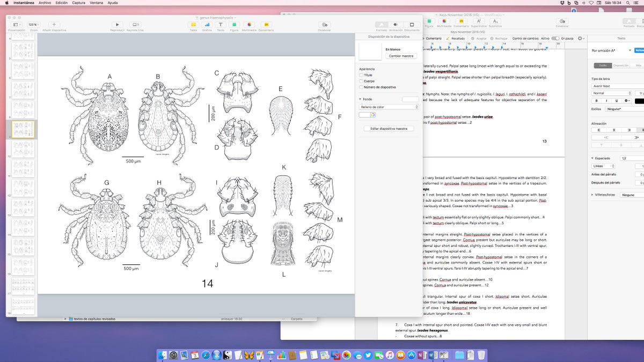Open the color wheel picker under Fondo
This screenshot has height=362, width=644.
point(372,114)
